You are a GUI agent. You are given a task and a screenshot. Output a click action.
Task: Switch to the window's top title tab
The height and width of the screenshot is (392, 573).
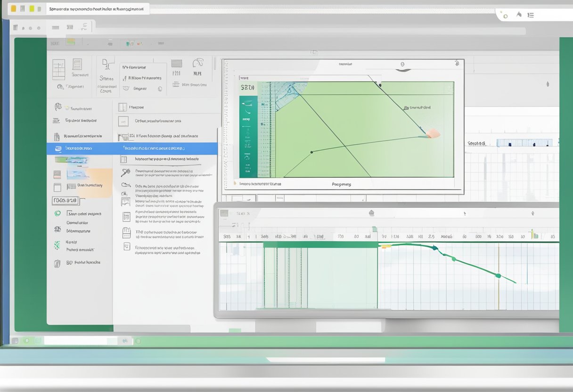click(98, 9)
